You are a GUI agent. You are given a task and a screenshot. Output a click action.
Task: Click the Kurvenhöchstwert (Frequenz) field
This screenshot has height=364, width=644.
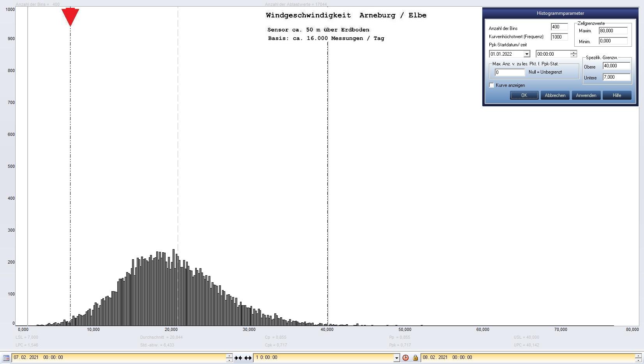[559, 37]
